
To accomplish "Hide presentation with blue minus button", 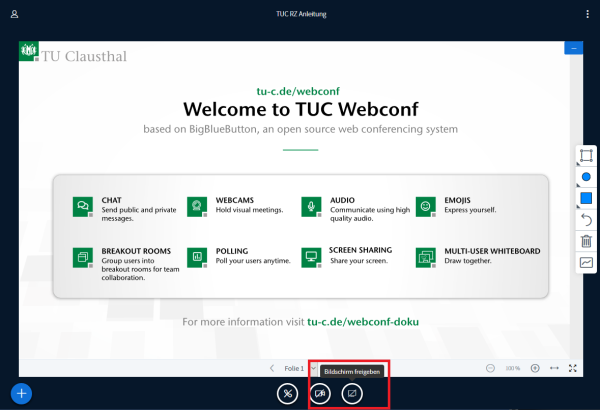I will [573, 48].
